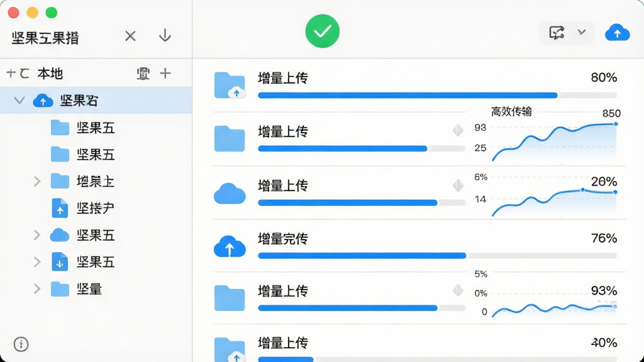Open the dropdown chevron beside the share icon
644x362 pixels.
click(582, 32)
